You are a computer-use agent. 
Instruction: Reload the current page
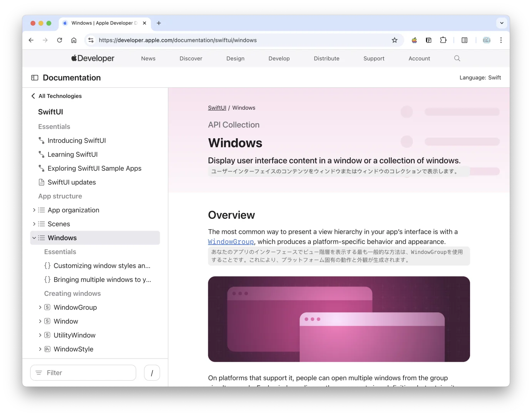(x=60, y=40)
